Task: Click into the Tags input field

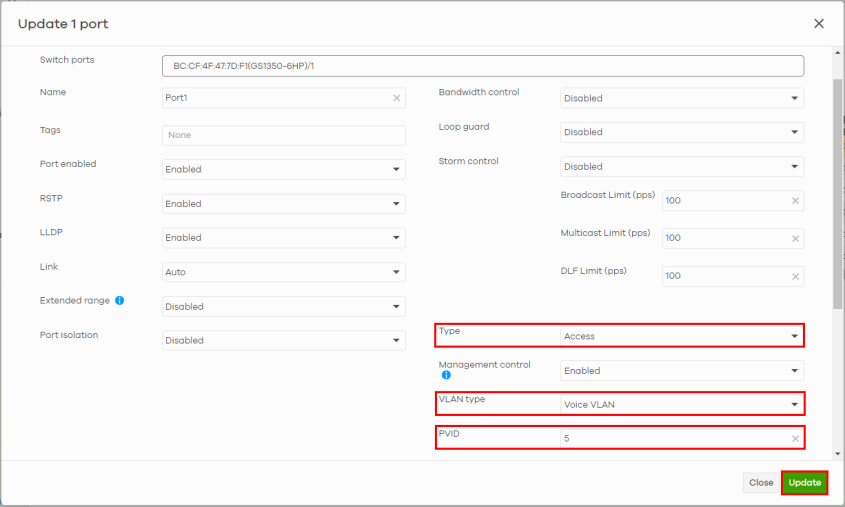Action: (284, 135)
